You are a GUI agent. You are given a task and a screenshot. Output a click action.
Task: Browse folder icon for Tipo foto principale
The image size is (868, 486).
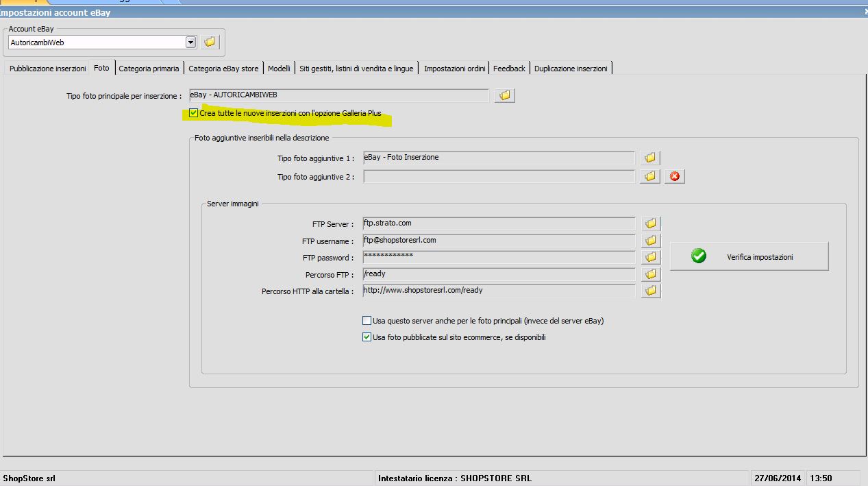pos(504,95)
